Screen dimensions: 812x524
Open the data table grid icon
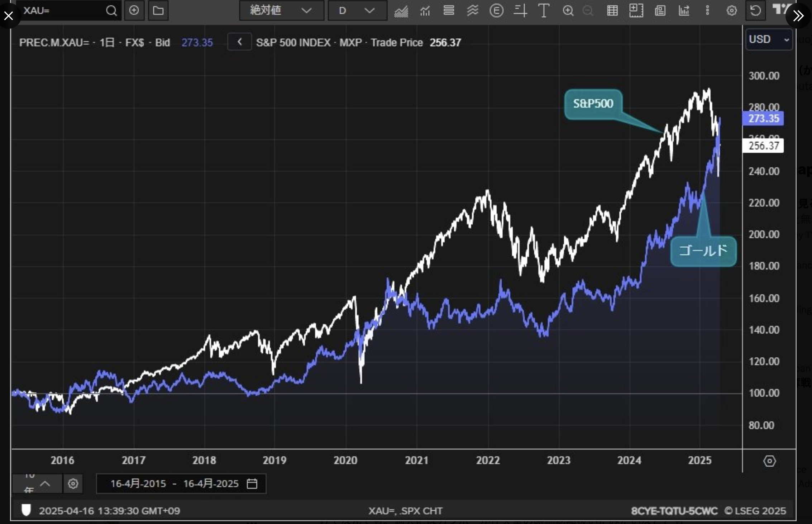pyautogui.click(x=612, y=11)
